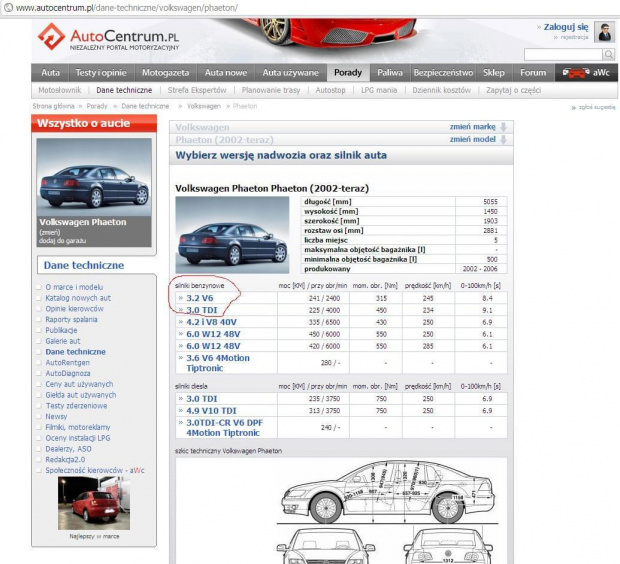The image size is (620, 564).
Task: Click the red car Najlepszy w marce thumbnail
Action: 94,503
